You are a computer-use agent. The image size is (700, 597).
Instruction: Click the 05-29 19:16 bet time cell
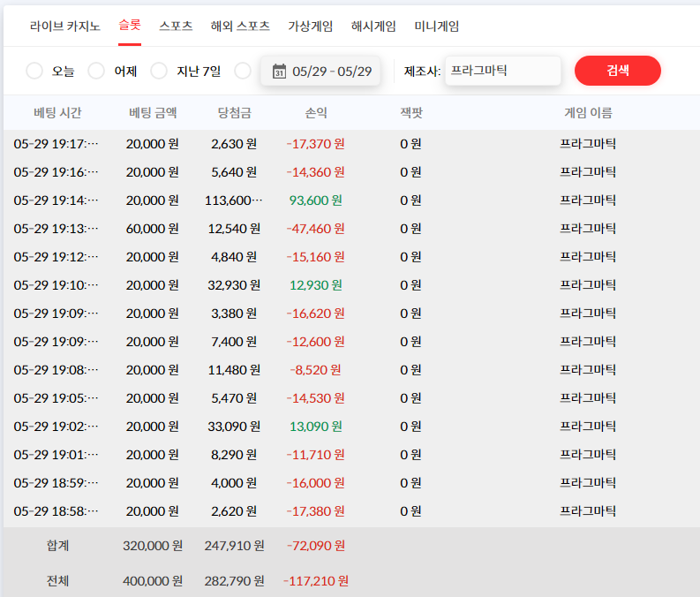tap(56, 172)
